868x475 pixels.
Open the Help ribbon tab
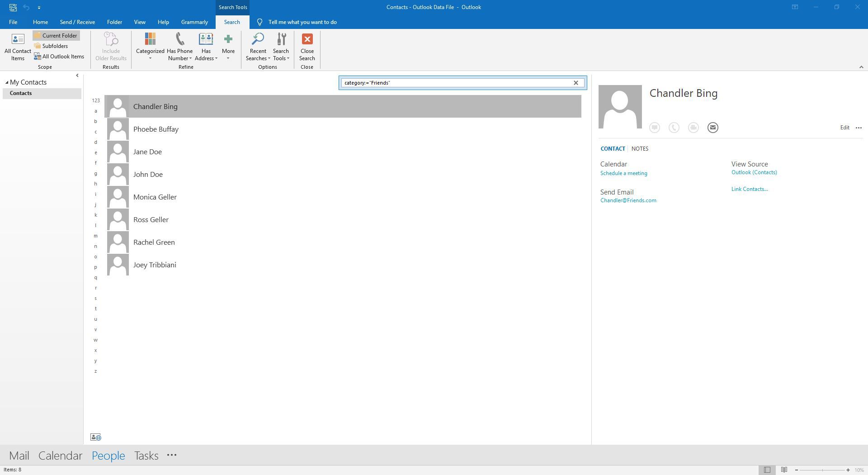point(163,22)
